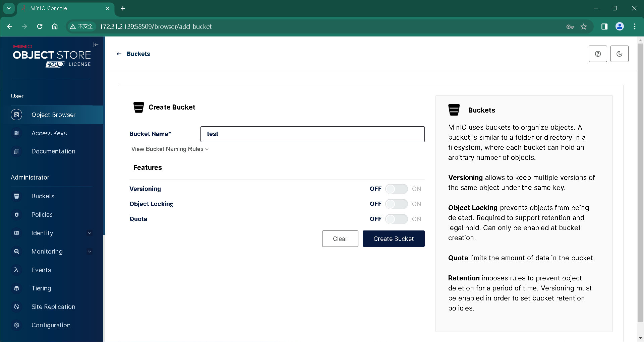Image resolution: width=644 pixels, height=342 pixels.
Task: Enable the Versioning toggle
Action: pyautogui.click(x=396, y=189)
